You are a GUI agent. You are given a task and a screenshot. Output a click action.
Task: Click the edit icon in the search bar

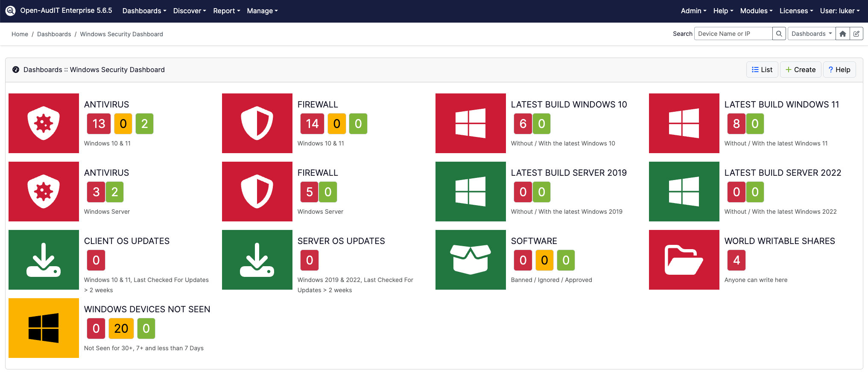pyautogui.click(x=856, y=34)
